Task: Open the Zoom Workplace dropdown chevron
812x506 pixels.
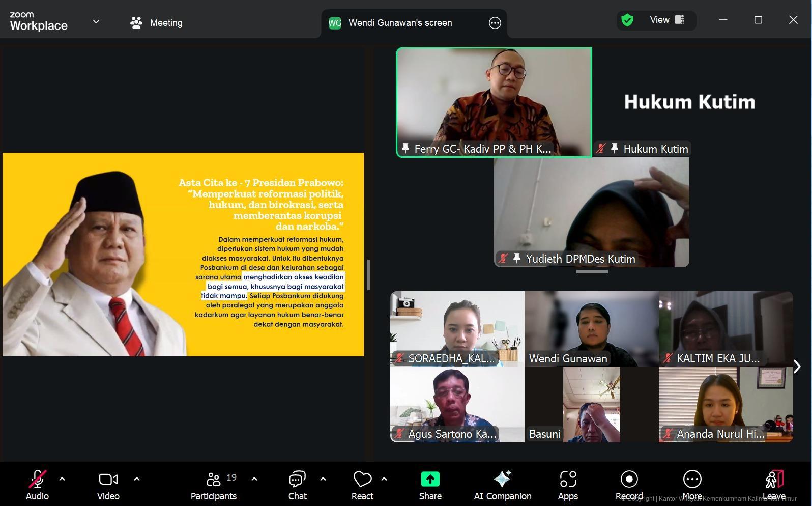Action: [96, 22]
